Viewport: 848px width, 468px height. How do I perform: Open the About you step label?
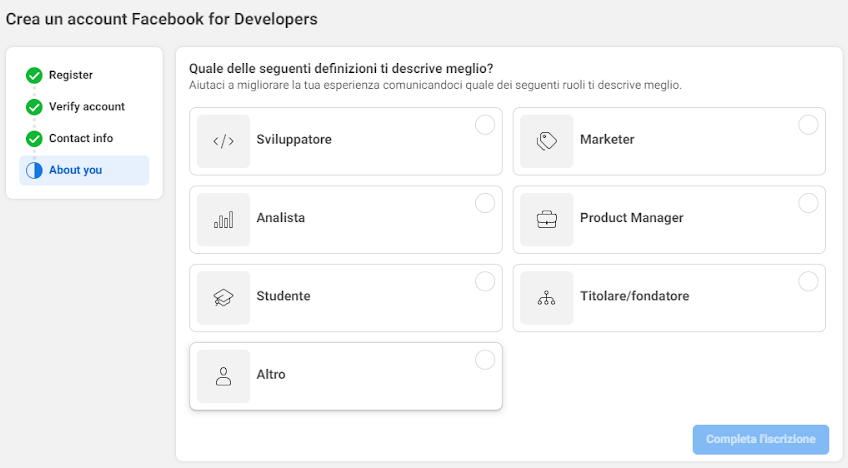point(75,170)
